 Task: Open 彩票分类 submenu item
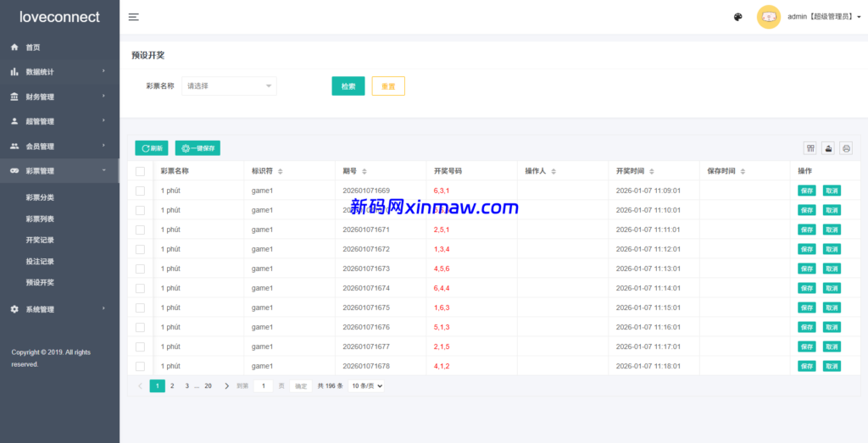click(40, 197)
